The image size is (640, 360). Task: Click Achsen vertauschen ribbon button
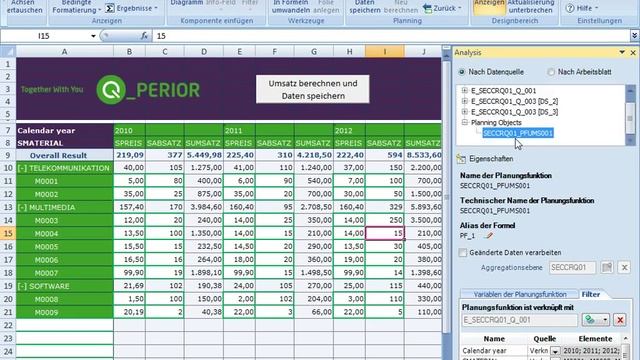(x=24, y=7)
